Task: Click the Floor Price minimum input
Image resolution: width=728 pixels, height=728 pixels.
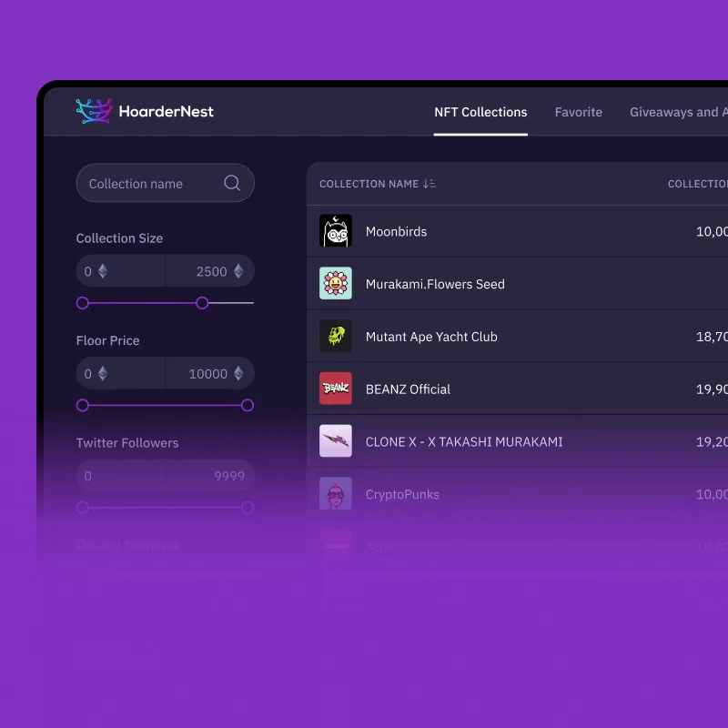Action: coord(121,373)
